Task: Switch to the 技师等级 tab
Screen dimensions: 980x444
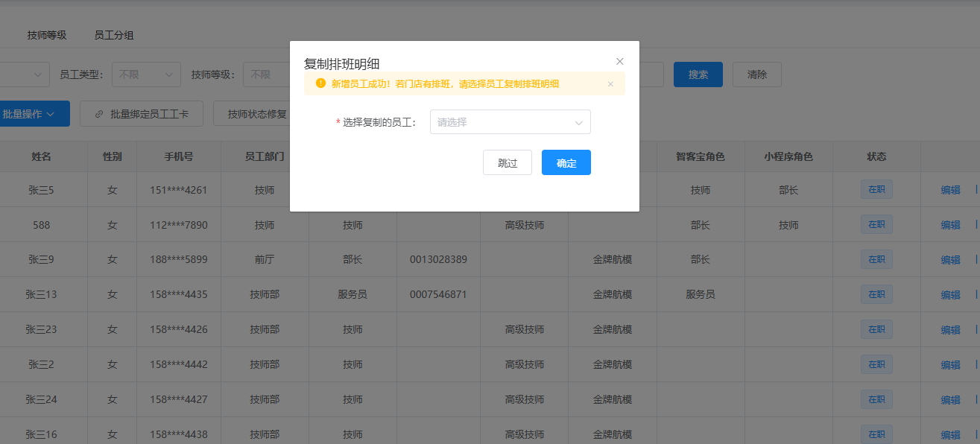Action: (x=47, y=35)
